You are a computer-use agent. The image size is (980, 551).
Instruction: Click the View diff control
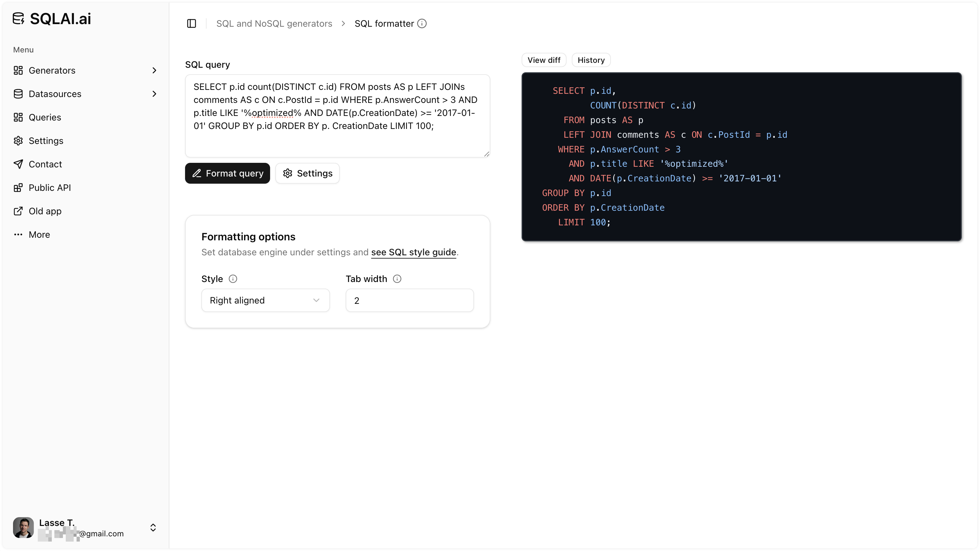[544, 60]
